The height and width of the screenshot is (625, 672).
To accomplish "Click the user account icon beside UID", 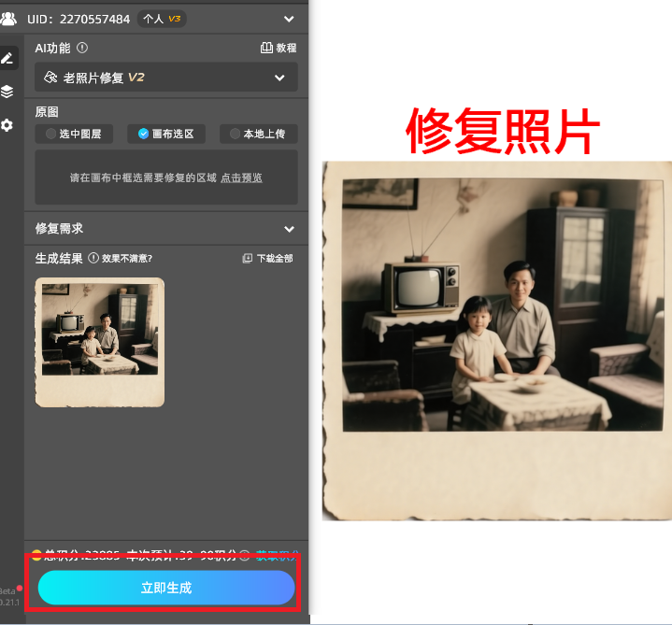I will (8, 18).
